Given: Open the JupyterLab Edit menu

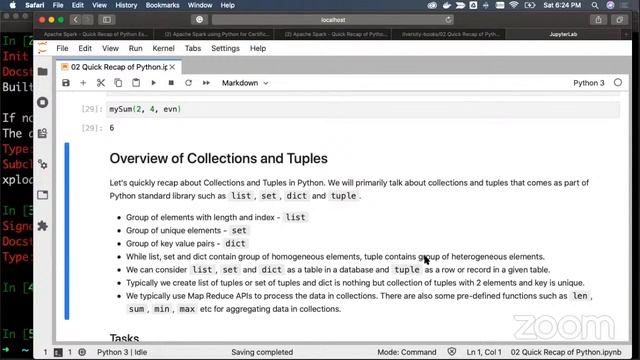Looking at the screenshot, I should click(x=85, y=48).
